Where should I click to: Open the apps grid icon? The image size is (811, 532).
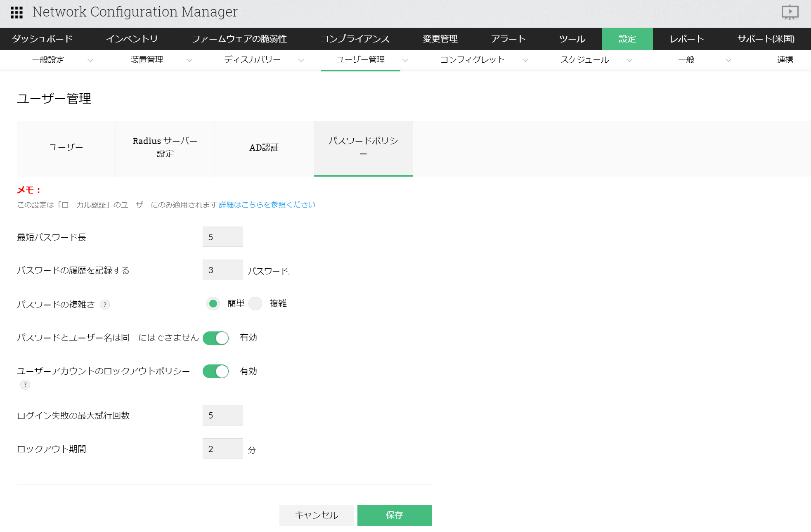(17, 12)
